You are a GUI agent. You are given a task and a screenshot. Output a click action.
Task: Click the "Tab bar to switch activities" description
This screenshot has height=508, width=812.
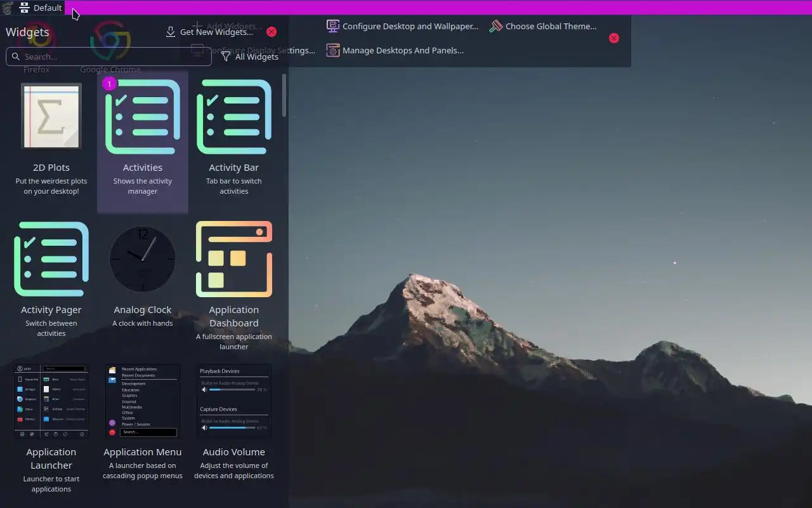234,186
